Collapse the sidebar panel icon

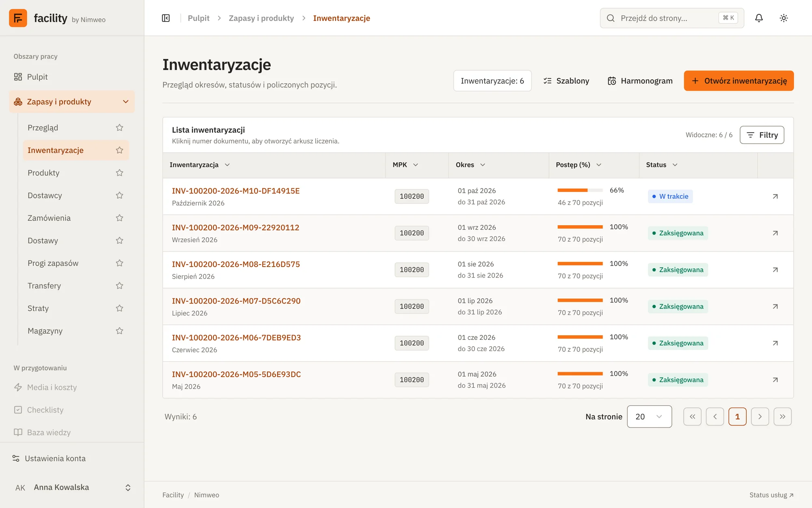pos(166,18)
